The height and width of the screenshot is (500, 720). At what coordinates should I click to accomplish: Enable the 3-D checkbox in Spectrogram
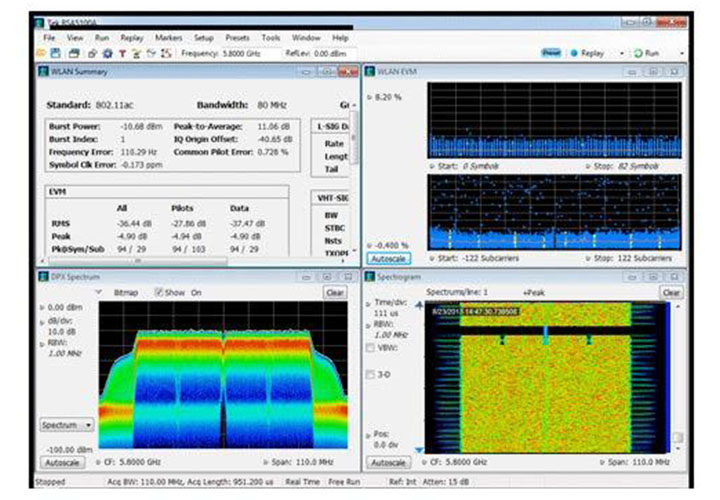tap(372, 375)
